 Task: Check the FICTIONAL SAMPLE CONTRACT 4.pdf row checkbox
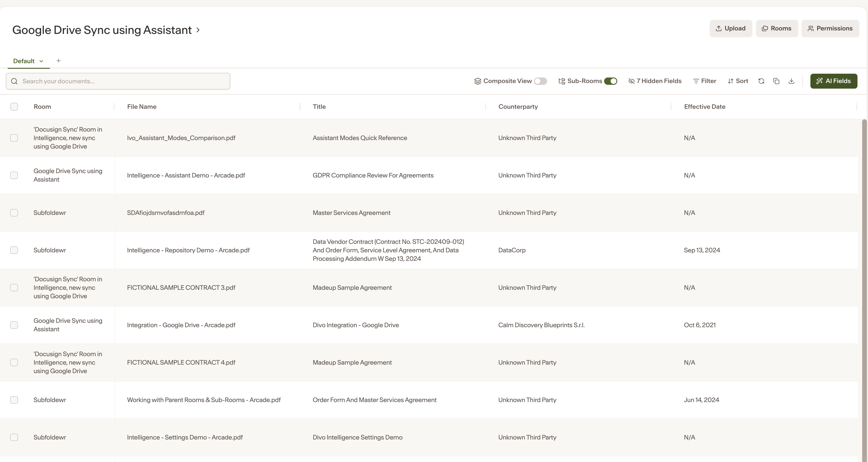(x=14, y=363)
